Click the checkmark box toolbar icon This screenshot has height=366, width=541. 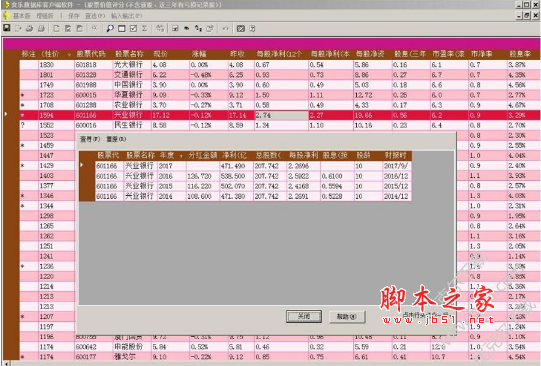[133, 29]
